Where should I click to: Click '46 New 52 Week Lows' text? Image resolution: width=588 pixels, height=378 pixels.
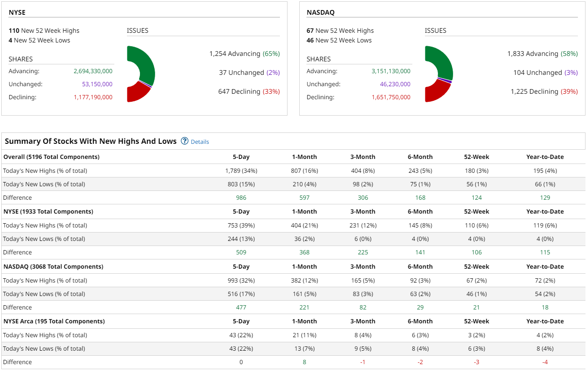click(x=339, y=40)
